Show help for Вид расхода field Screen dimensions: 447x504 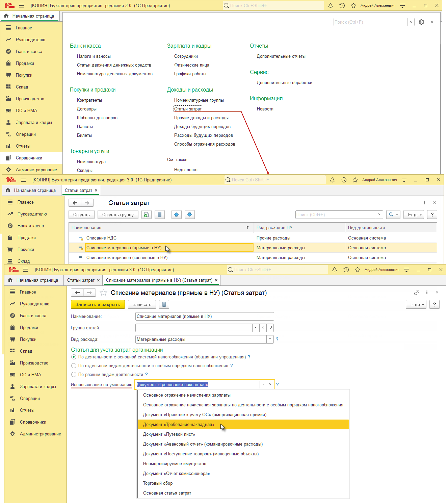tap(277, 339)
